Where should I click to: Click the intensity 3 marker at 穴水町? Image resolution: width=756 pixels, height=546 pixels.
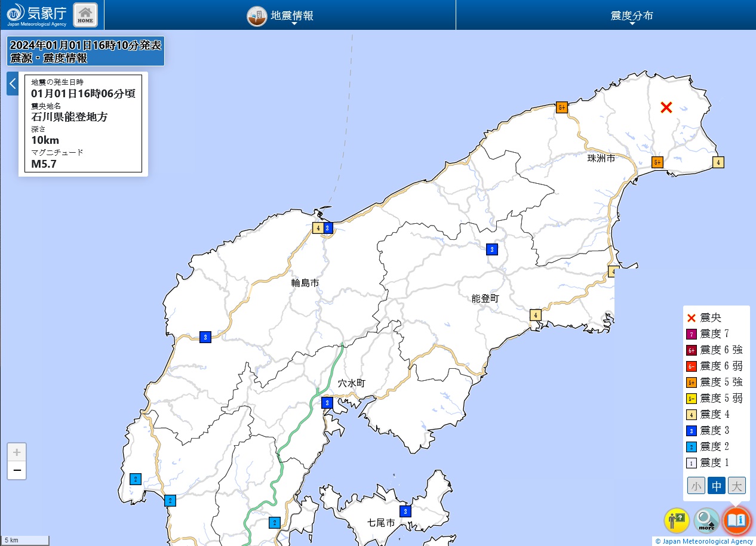(x=327, y=403)
